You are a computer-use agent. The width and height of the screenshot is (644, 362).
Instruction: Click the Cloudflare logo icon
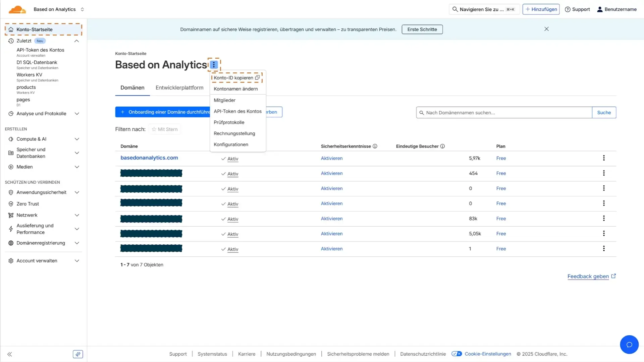coord(17,9)
